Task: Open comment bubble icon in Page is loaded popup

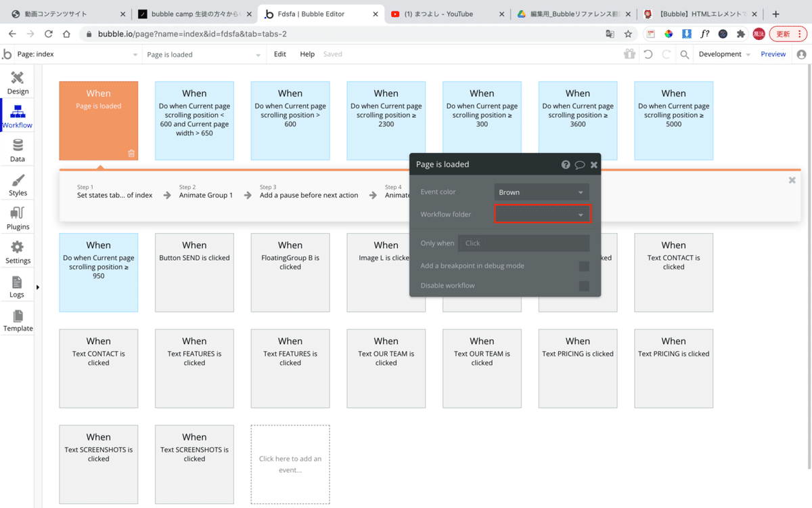Action: (580, 165)
